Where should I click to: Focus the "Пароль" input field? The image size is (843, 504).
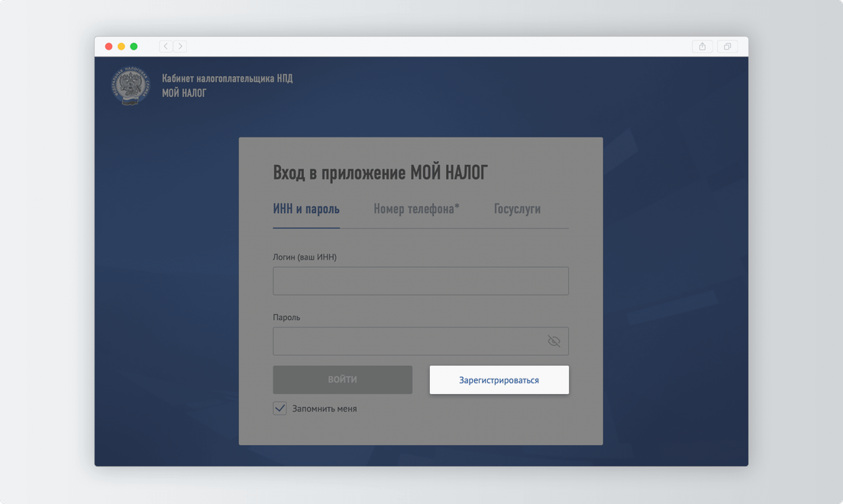tap(421, 341)
